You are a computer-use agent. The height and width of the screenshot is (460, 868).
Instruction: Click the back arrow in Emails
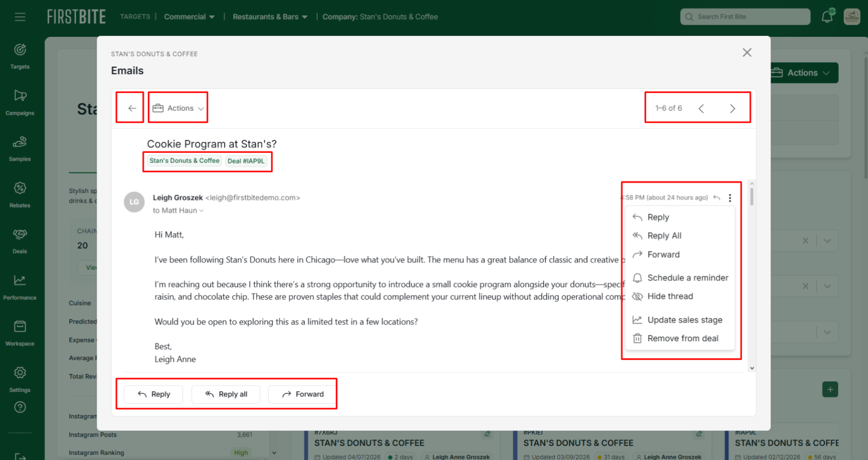[132, 108]
